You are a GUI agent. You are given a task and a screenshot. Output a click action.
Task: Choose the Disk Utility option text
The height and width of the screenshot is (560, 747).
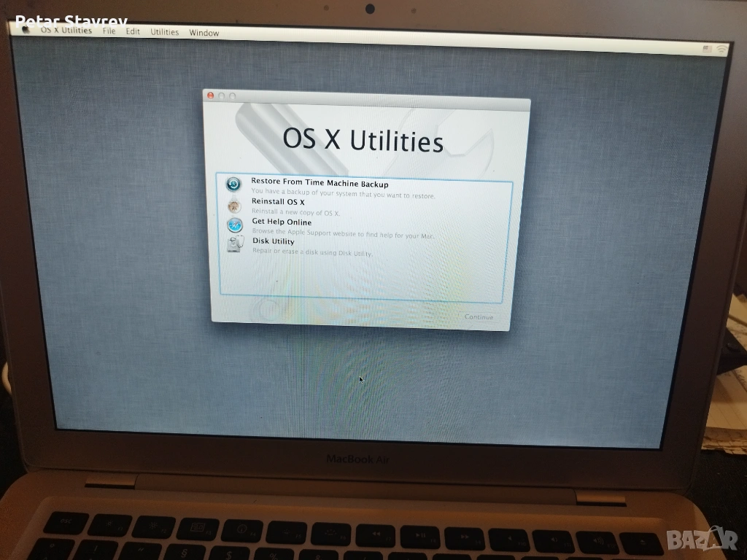pyautogui.click(x=274, y=241)
